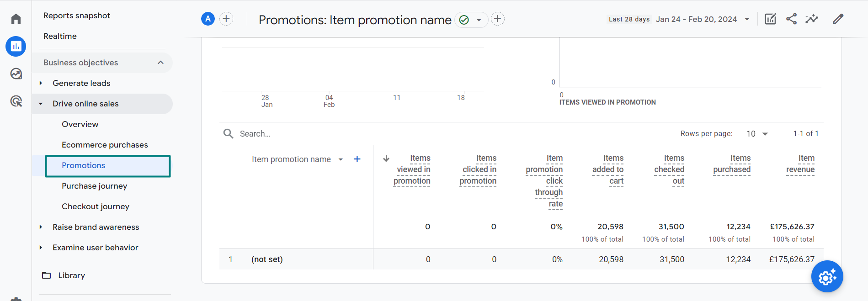Open Overview under Drive online sales
The image size is (868, 301).
pyautogui.click(x=80, y=124)
